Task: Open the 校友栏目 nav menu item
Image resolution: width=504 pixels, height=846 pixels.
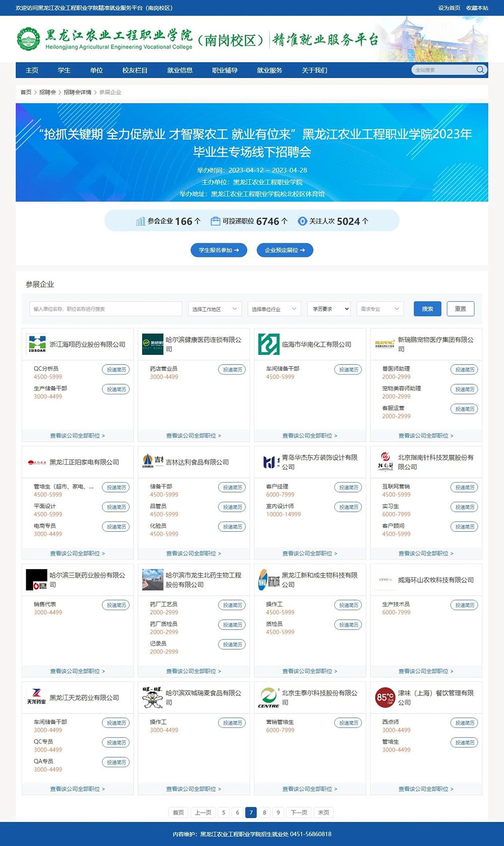Action: [x=135, y=70]
